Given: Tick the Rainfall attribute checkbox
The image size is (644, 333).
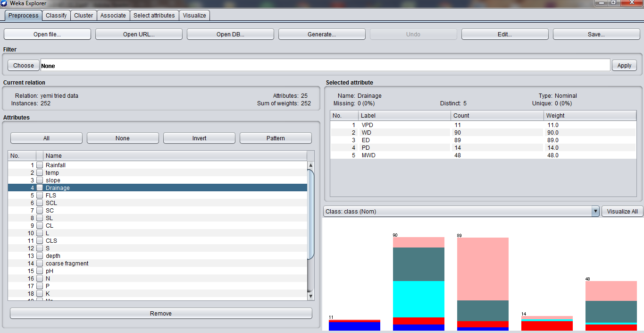Looking at the screenshot, I should [x=40, y=165].
